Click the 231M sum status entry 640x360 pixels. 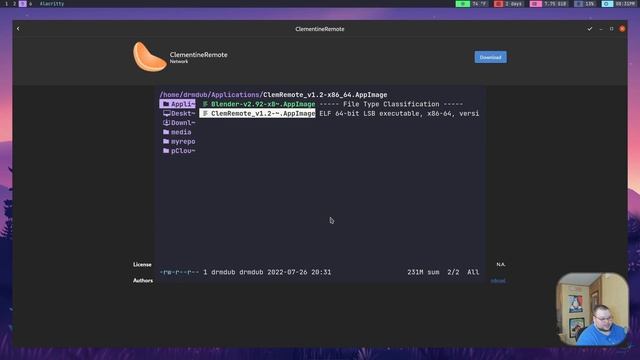423,272
